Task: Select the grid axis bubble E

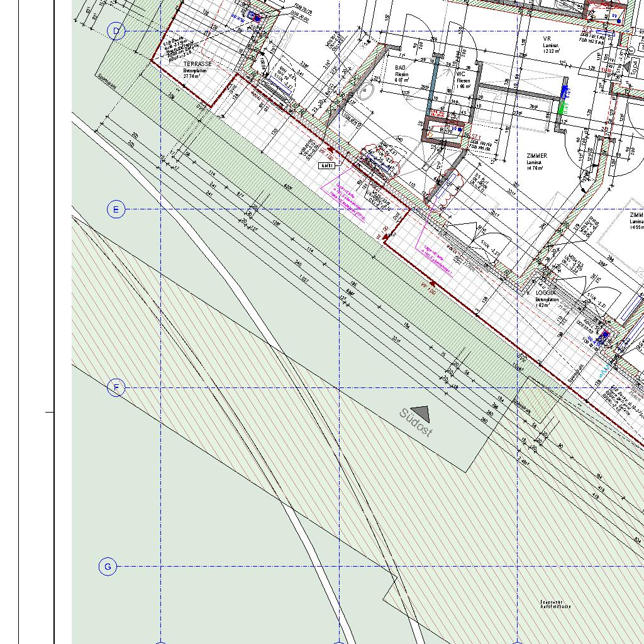Action: pos(116,209)
